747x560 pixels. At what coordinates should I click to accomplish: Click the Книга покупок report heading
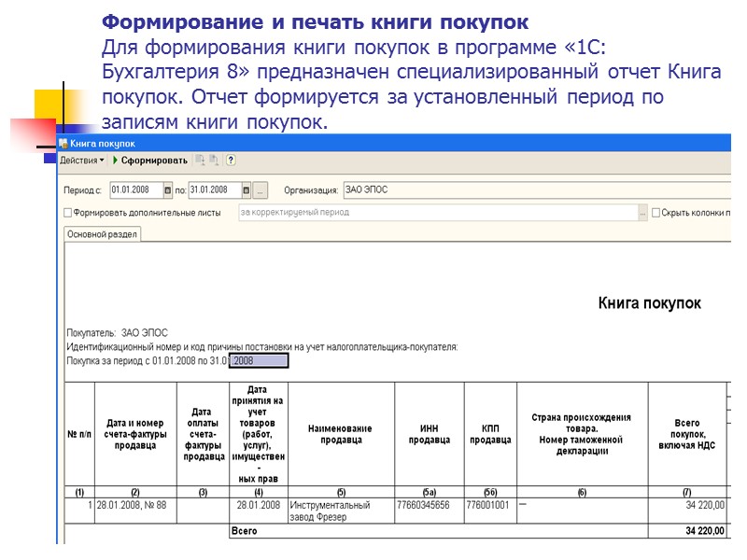[x=649, y=302]
